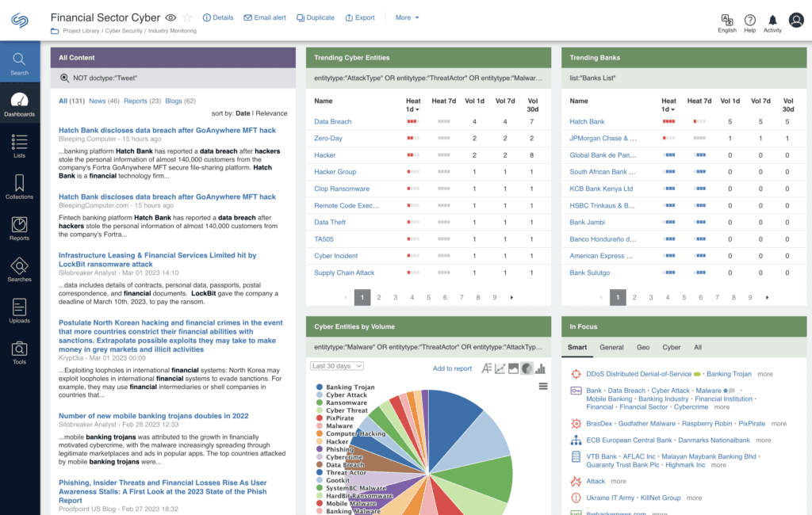Open the English language selector icon
The image size is (812, 515).
coord(727,23)
